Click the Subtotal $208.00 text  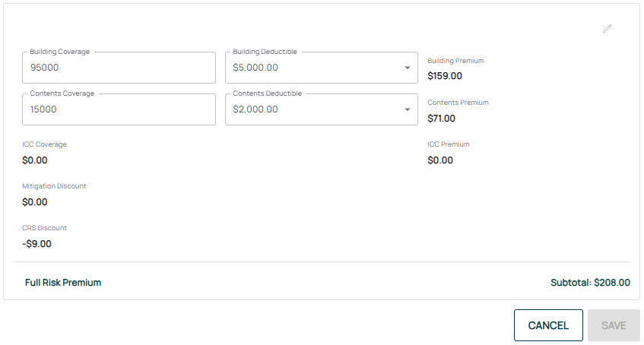590,283
